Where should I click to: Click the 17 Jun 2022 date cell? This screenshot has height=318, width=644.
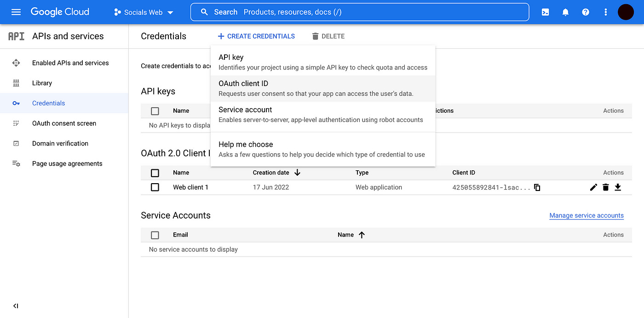[x=271, y=187]
